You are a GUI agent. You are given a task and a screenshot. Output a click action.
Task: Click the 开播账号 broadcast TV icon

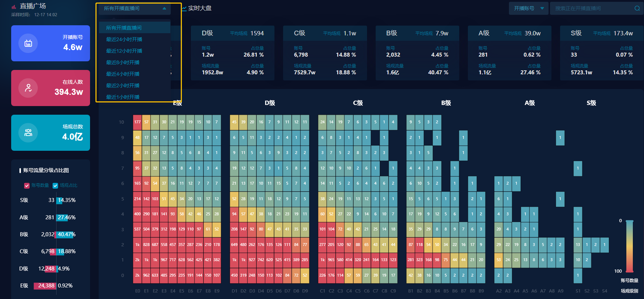28,43
